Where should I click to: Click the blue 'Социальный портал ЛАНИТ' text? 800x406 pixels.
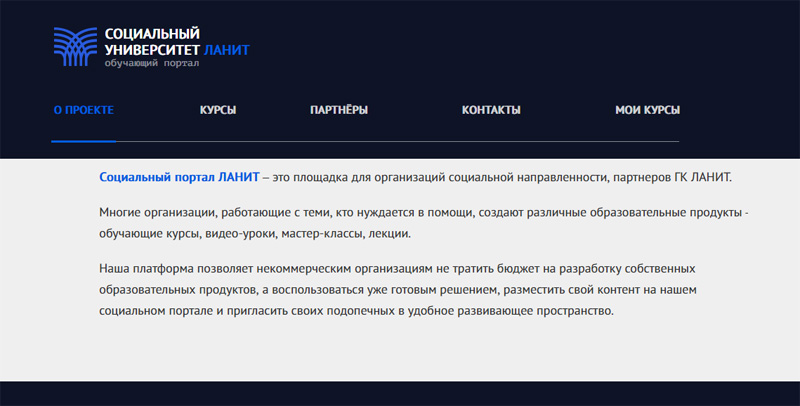click(x=179, y=177)
